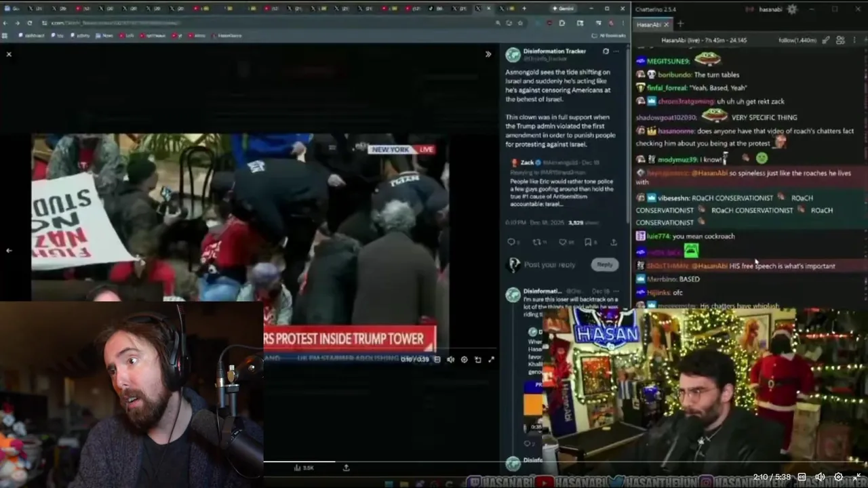The width and height of the screenshot is (868, 488).
Task: Click the retweet icon under the tweet
Action: tap(536, 242)
